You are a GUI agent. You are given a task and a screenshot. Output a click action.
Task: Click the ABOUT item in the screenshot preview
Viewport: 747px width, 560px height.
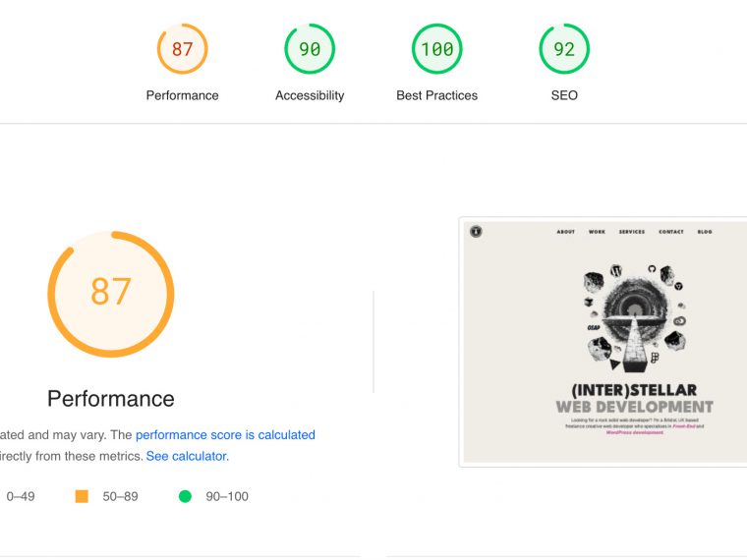click(566, 232)
